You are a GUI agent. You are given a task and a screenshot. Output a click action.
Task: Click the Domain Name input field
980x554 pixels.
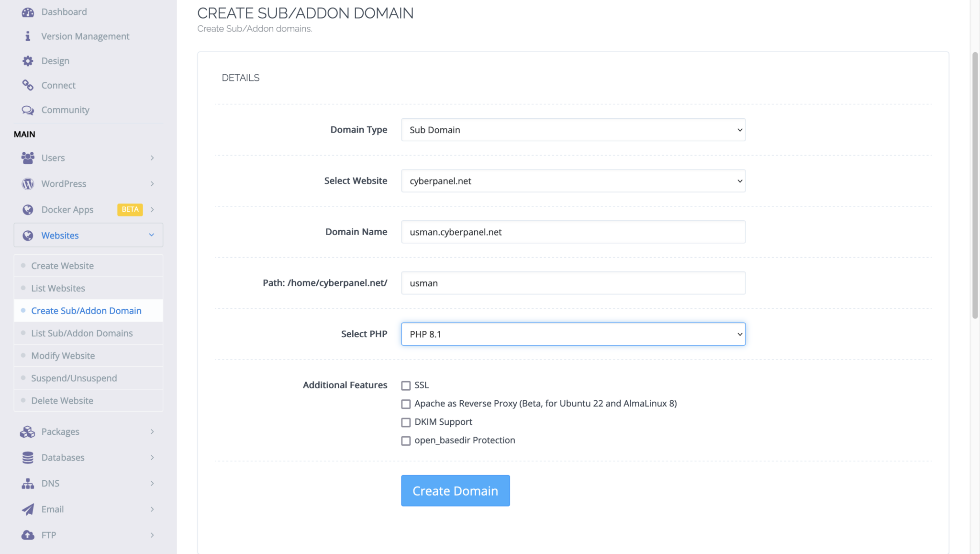(573, 232)
